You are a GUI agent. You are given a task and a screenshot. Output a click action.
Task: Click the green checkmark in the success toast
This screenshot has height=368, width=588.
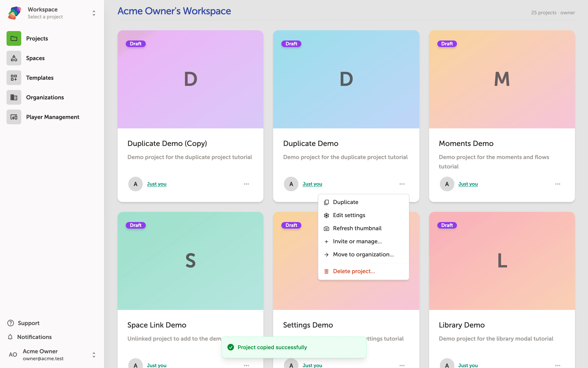tap(231, 347)
